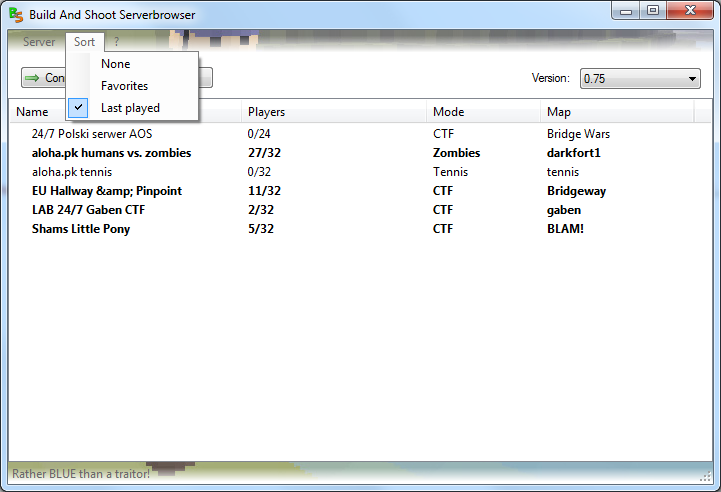Sort by Players column header
The image size is (721, 492).
(266, 112)
